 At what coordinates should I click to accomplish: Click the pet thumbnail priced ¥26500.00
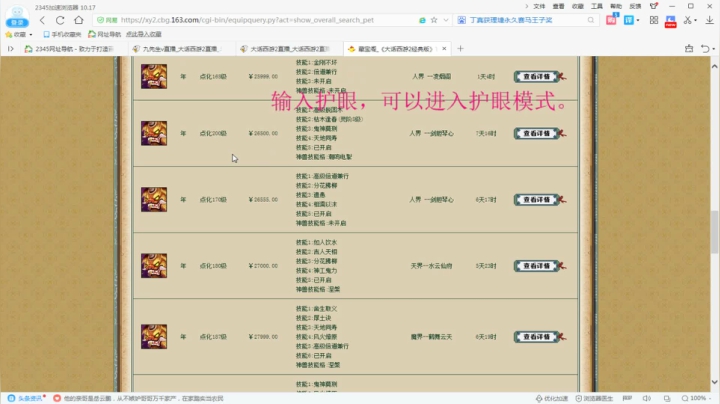[x=154, y=133]
